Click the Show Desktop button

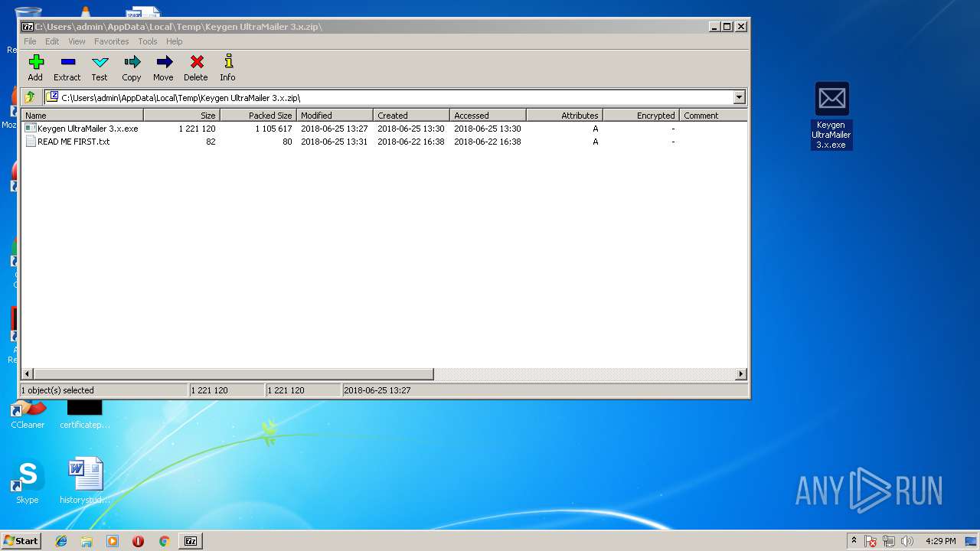(972, 541)
